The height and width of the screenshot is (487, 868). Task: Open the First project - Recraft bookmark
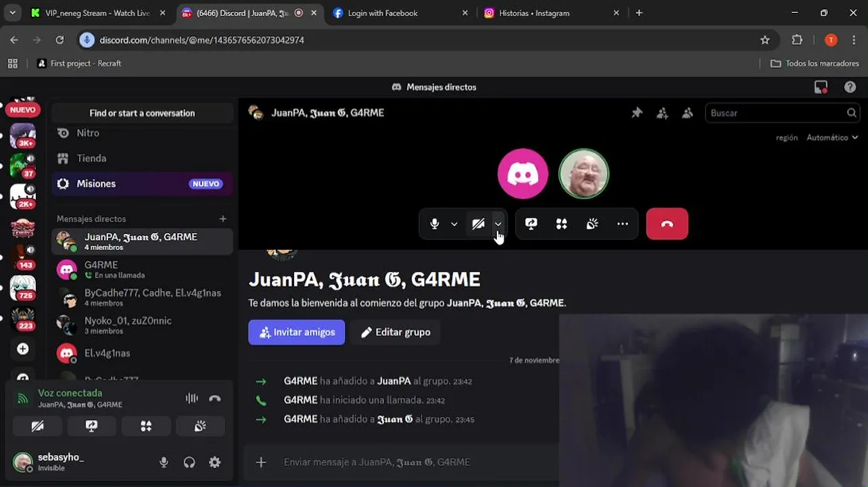tap(80, 63)
